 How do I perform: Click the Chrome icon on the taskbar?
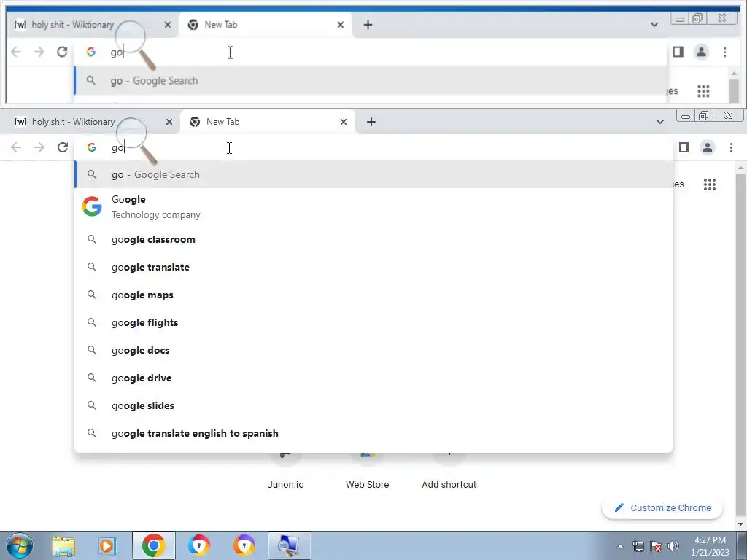click(x=153, y=545)
